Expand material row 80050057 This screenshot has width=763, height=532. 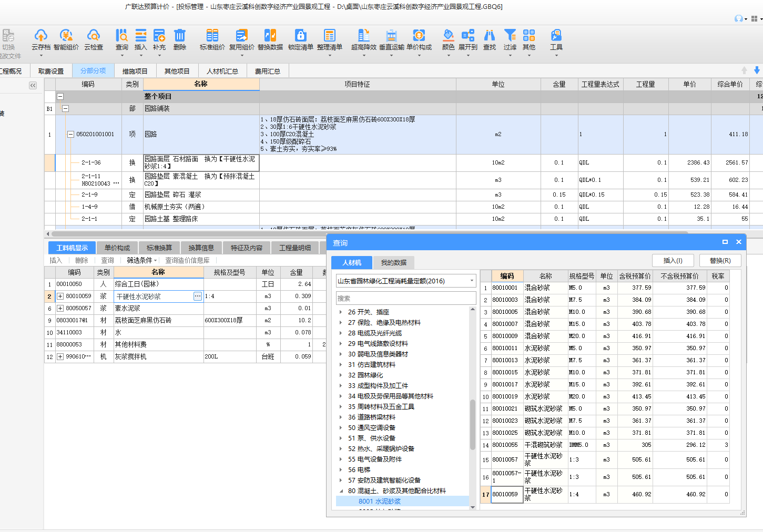60,308
